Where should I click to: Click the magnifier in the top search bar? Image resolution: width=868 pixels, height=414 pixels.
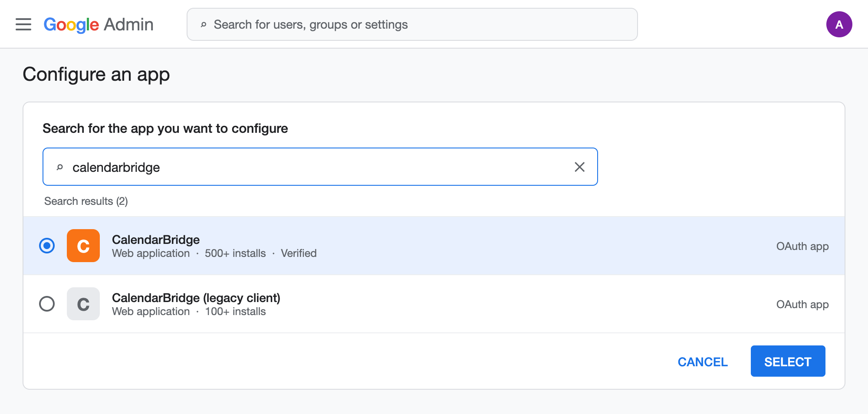[203, 25]
